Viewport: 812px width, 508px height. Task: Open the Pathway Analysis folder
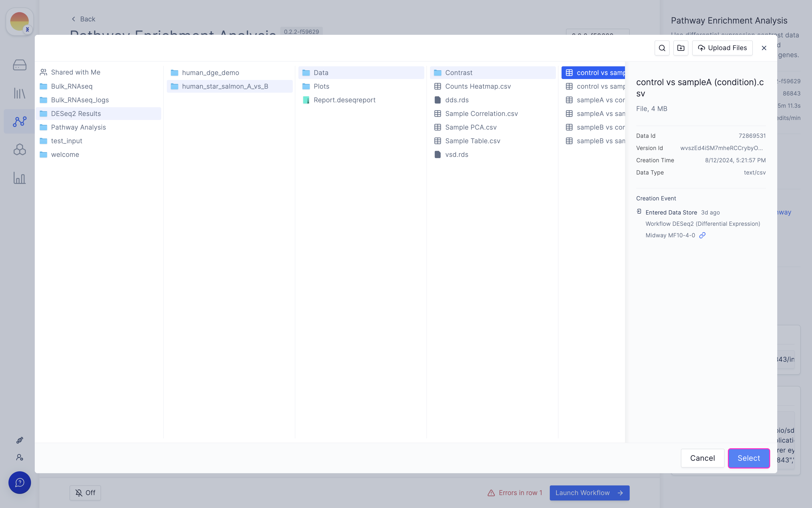(x=99, y=127)
